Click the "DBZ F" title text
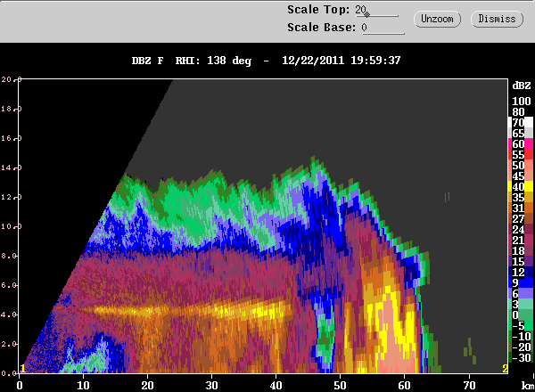The image size is (535, 392). 147,61
